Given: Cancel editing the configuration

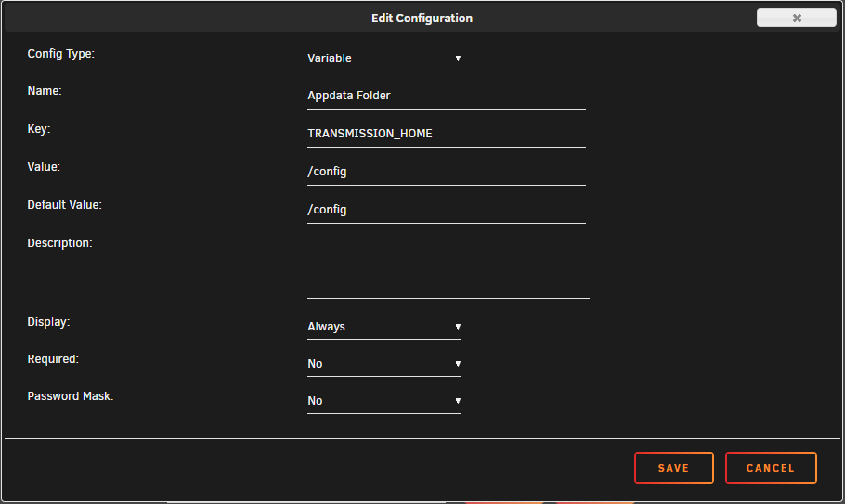Looking at the screenshot, I should point(771,468).
